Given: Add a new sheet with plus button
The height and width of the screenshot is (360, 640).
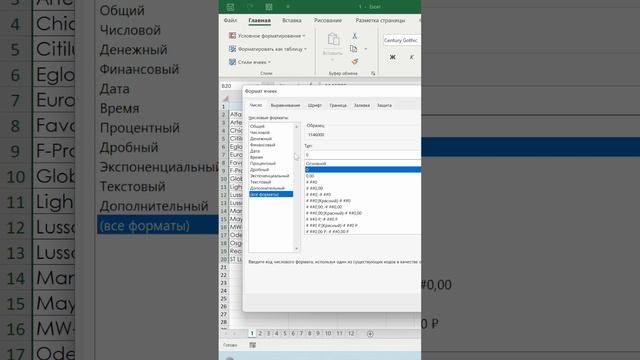Looking at the screenshot, I should [x=370, y=334].
